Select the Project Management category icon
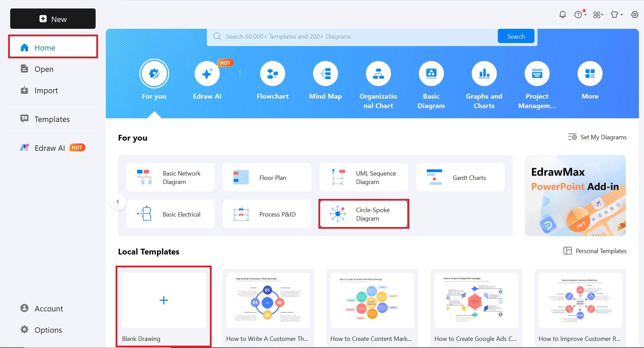This screenshot has width=644, height=348. (537, 74)
